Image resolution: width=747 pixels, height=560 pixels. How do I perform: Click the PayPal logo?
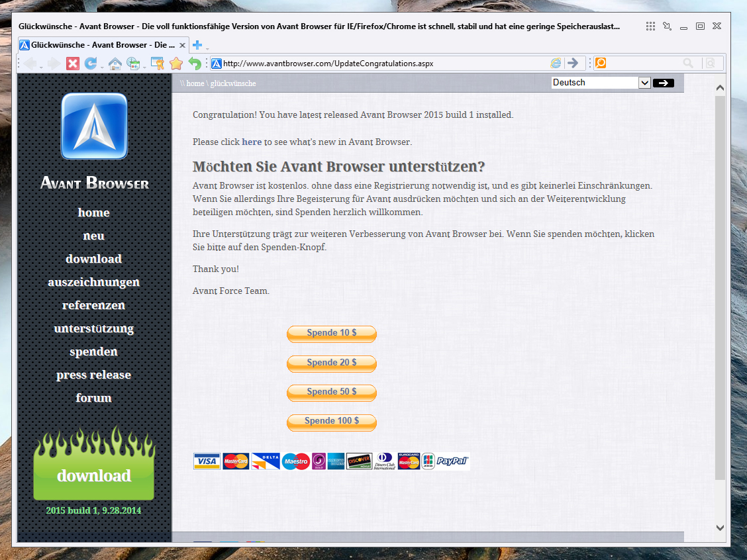452,461
